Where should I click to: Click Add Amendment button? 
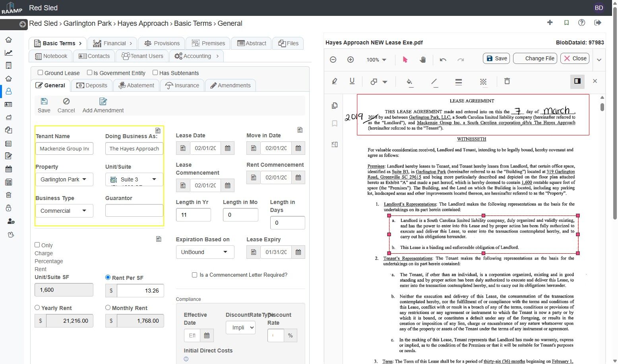[x=103, y=106]
